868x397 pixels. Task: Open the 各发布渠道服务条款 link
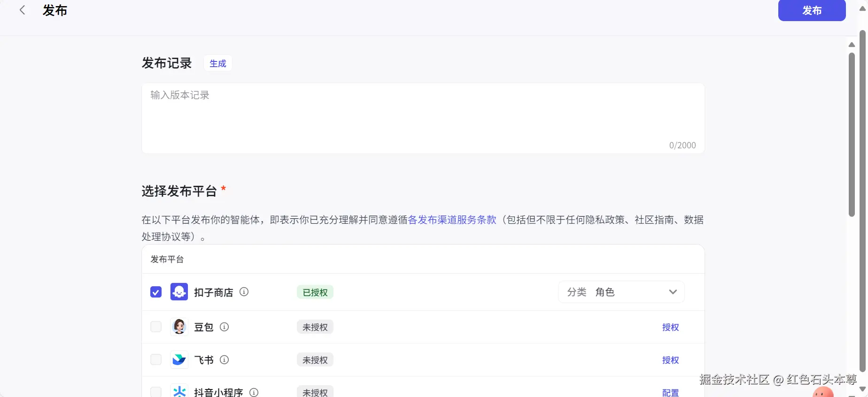[x=452, y=220]
